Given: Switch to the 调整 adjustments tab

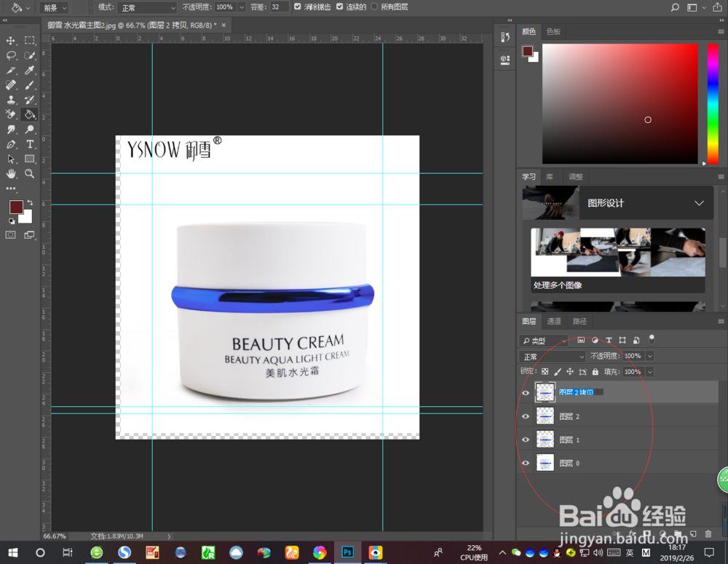Looking at the screenshot, I should pos(576,177).
